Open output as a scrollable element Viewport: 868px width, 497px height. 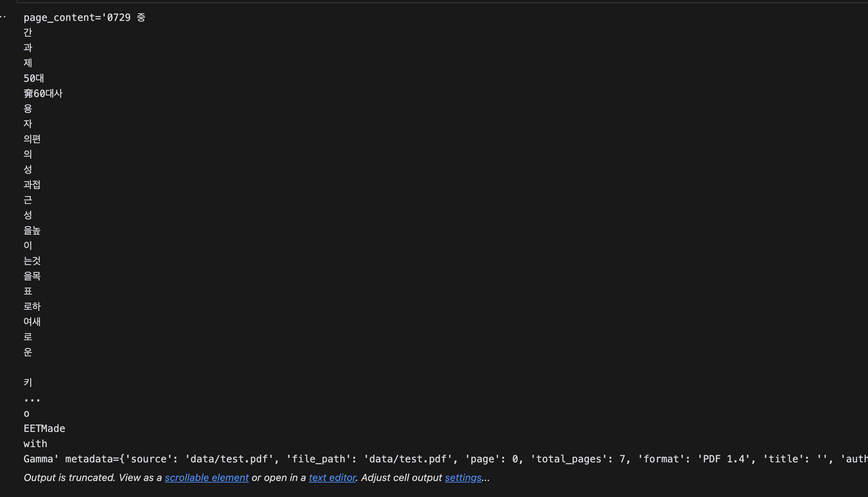[x=206, y=478]
